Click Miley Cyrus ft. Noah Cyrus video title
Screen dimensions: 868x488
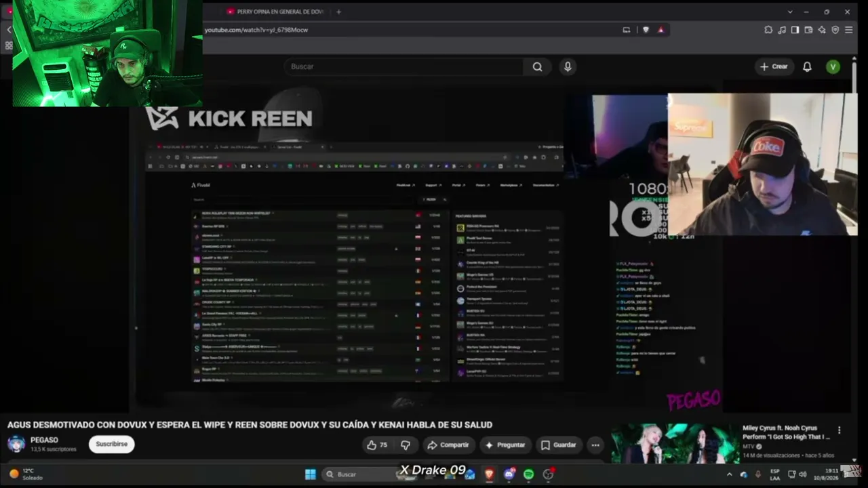tap(787, 432)
